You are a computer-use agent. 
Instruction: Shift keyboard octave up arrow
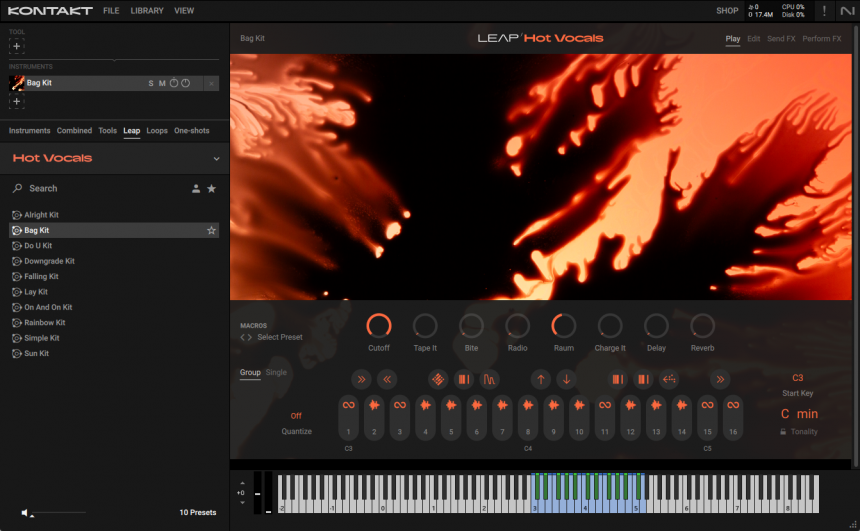click(x=242, y=483)
